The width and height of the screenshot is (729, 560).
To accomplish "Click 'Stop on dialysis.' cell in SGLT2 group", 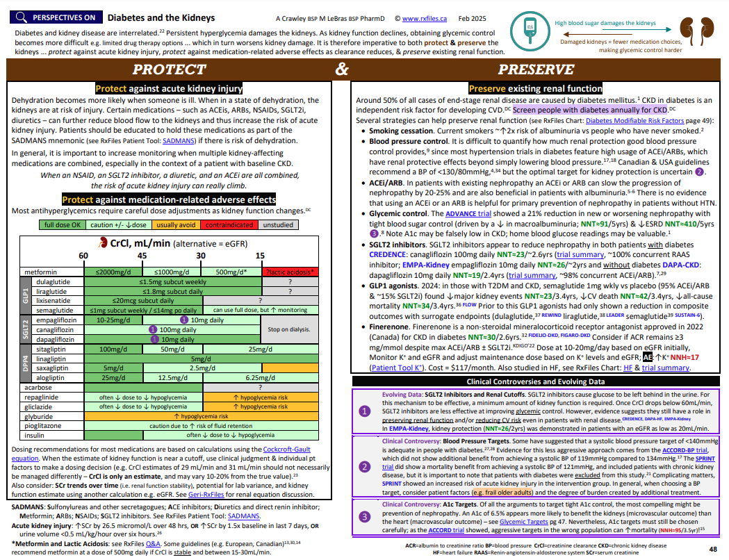I will click(289, 329).
